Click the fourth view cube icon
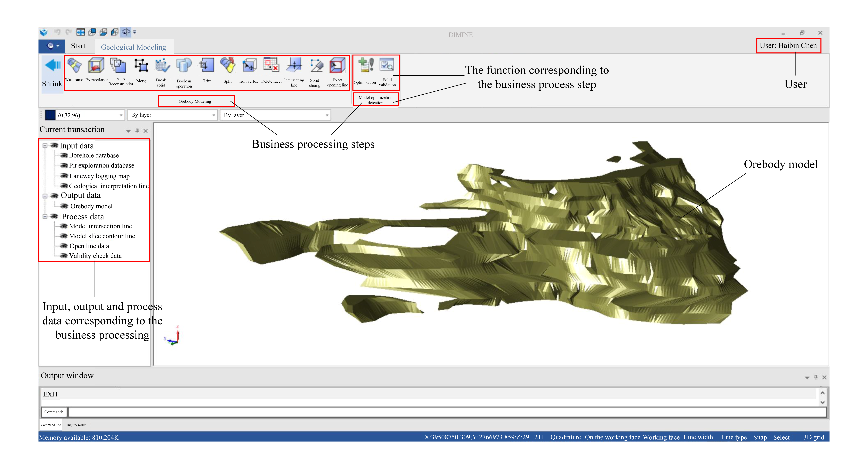 (x=115, y=32)
